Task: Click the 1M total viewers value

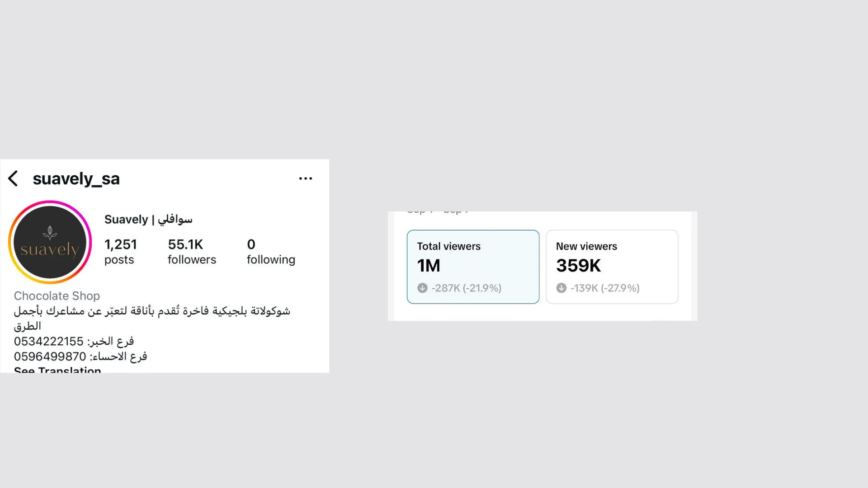Action: click(x=429, y=266)
